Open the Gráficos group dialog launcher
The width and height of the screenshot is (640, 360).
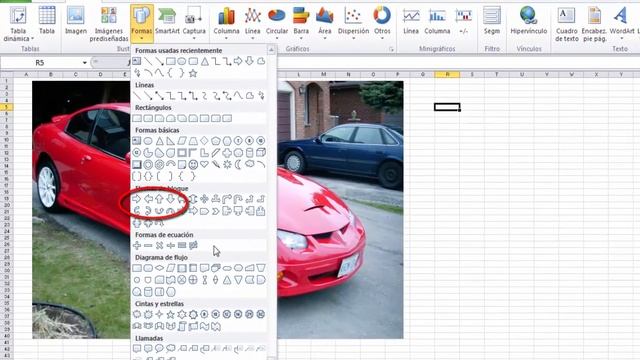[x=391, y=49]
